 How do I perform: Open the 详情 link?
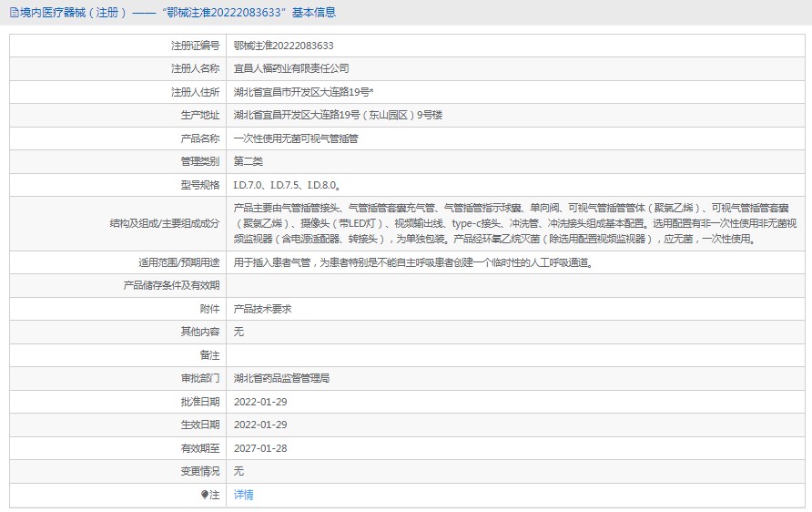(x=243, y=495)
